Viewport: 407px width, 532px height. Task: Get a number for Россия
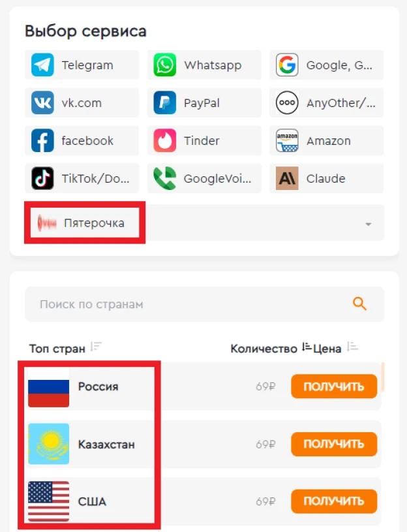(334, 386)
